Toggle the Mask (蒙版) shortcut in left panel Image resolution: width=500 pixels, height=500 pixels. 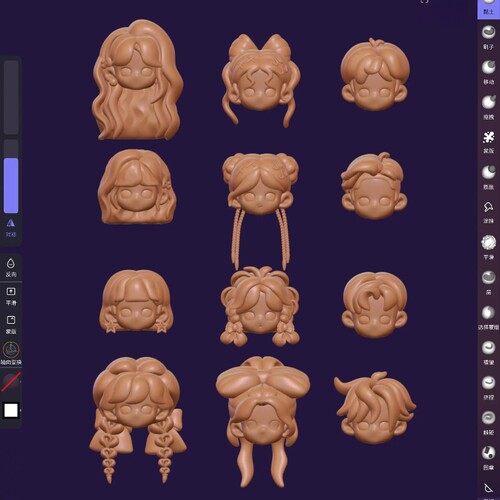tap(11, 325)
